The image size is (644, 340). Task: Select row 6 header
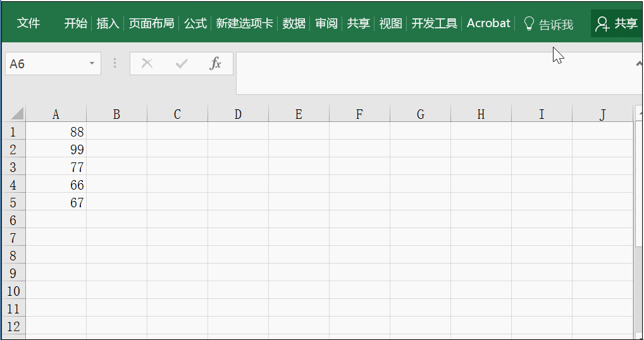click(x=13, y=220)
